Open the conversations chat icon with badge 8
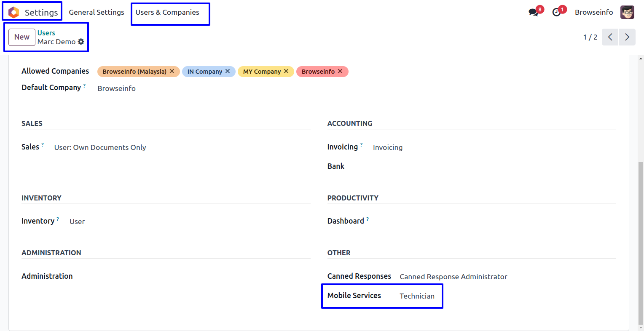 (x=534, y=12)
